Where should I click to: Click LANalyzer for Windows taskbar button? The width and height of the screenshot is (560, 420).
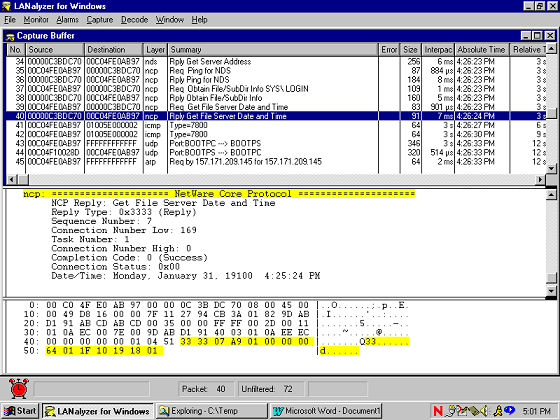click(x=98, y=411)
